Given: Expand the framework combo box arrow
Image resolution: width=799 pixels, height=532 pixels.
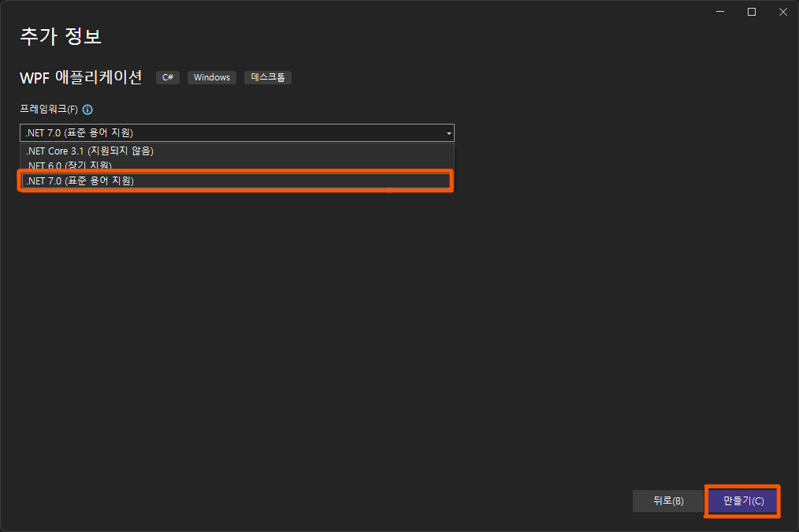Looking at the screenshot, I should pyautogui.click(x=448, y=133).
